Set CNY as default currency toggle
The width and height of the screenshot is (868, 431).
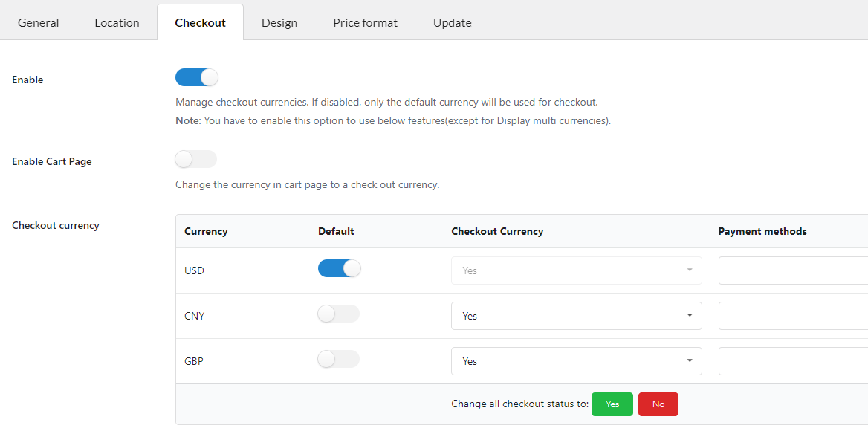click(339, 314)
